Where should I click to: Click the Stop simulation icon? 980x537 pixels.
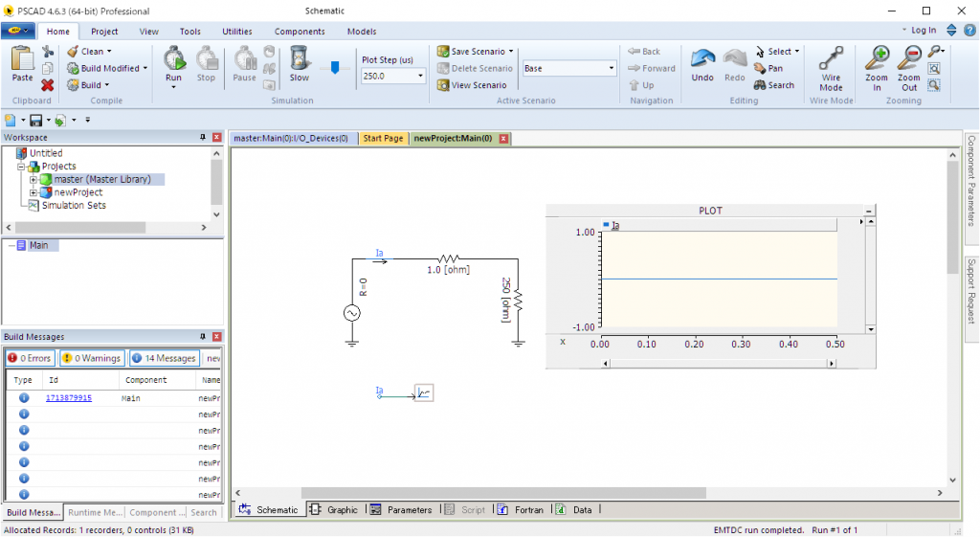point(207,64)
